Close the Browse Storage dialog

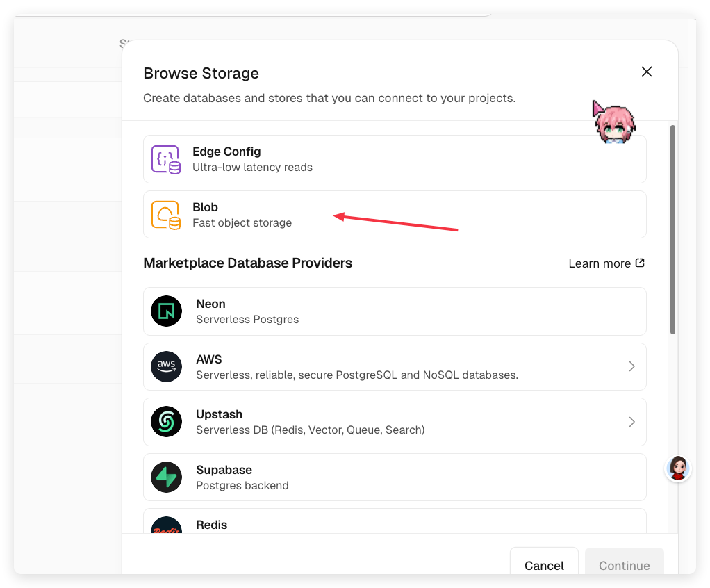pos(647,72)
